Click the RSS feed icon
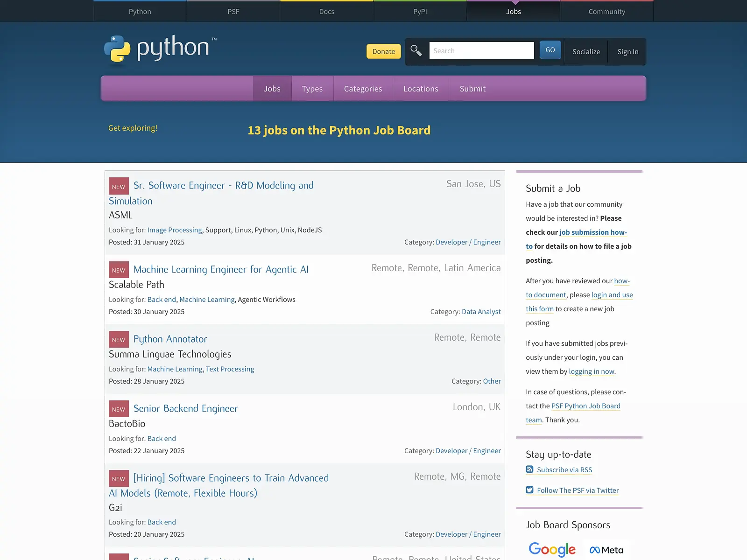 click(x=529, y=469)
